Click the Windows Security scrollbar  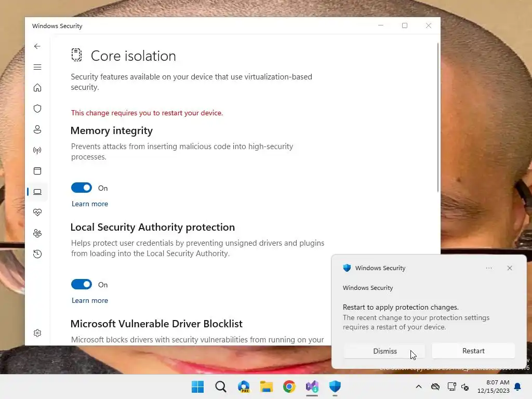pos(438,117)
